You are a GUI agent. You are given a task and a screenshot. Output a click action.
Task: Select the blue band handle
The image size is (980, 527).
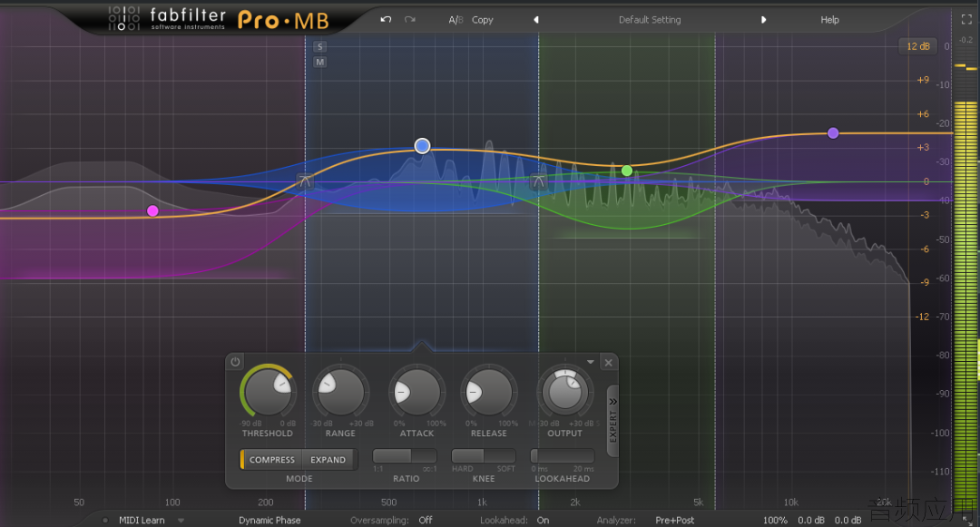423,146
